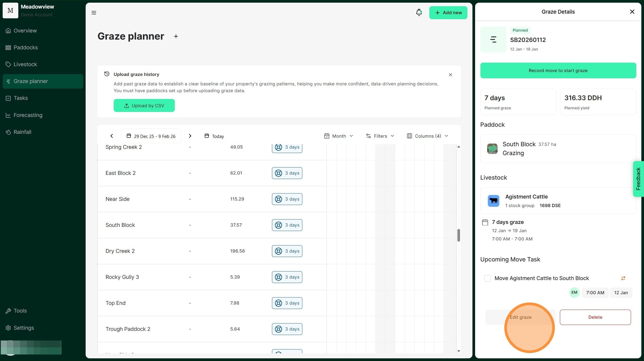
Task: Click the paddock list vertical scrollbar thumb
Action: [x=459, y=235]
